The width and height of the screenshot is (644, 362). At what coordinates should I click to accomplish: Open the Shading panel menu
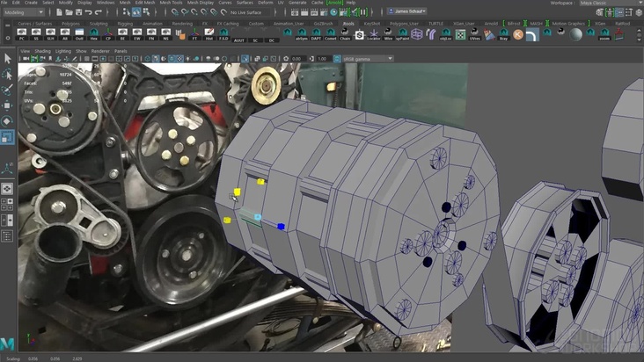point(42,51)
